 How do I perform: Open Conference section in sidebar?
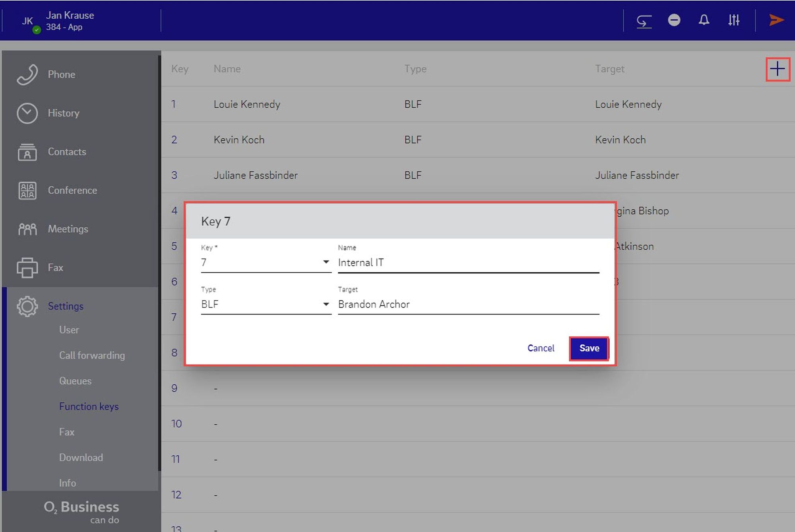click(x=72, y=190)
